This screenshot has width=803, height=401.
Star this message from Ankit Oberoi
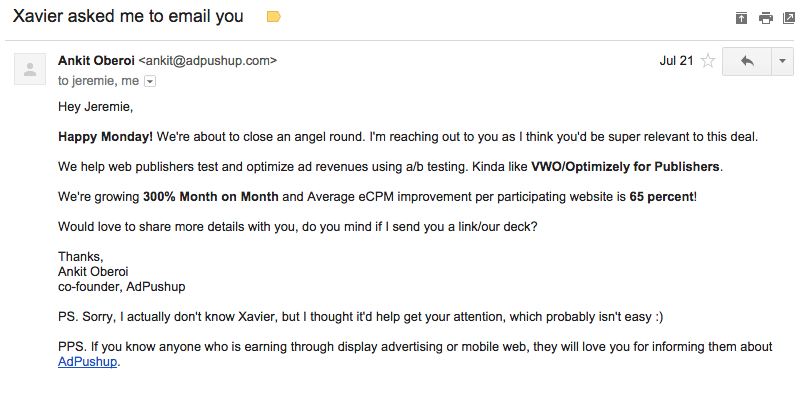[x=708, y=61]
